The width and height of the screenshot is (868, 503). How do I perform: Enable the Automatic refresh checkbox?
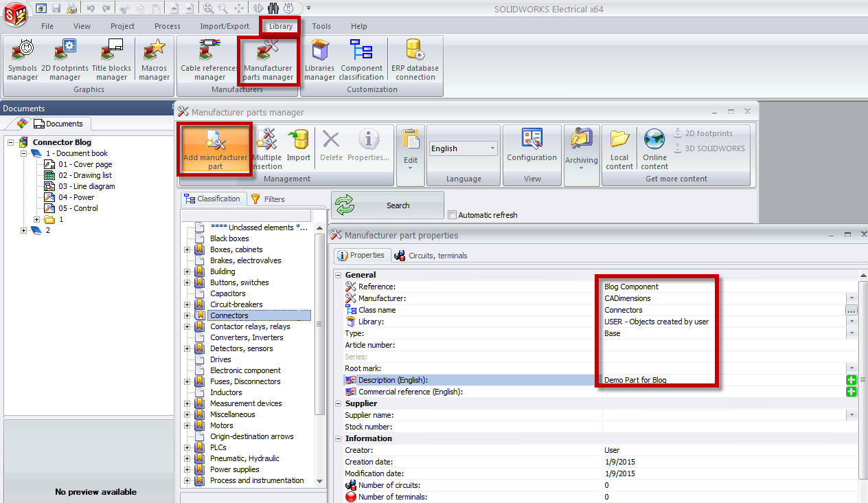pyautogui.click(x=452, y=215)
